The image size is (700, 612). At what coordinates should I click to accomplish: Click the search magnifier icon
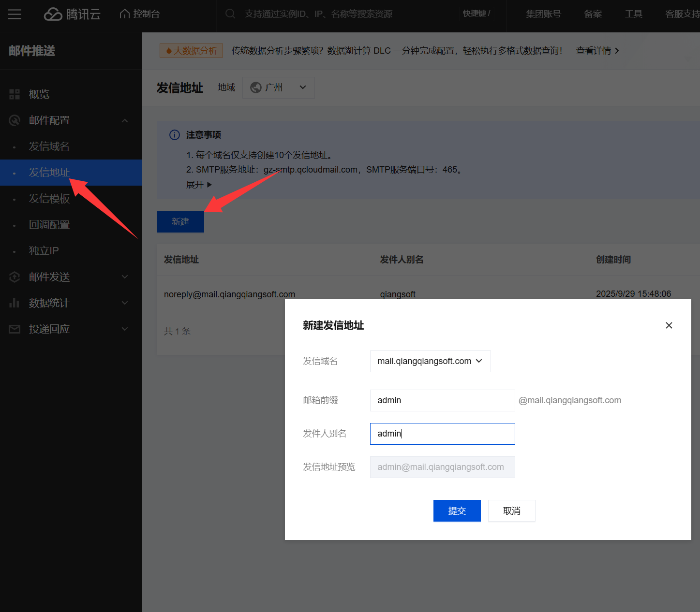click(230, 14)
